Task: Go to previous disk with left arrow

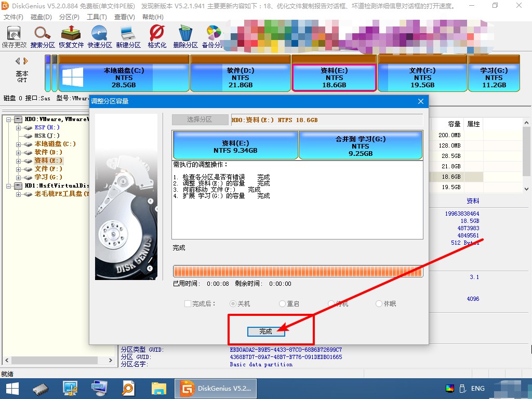Action: tap(18, 61)
